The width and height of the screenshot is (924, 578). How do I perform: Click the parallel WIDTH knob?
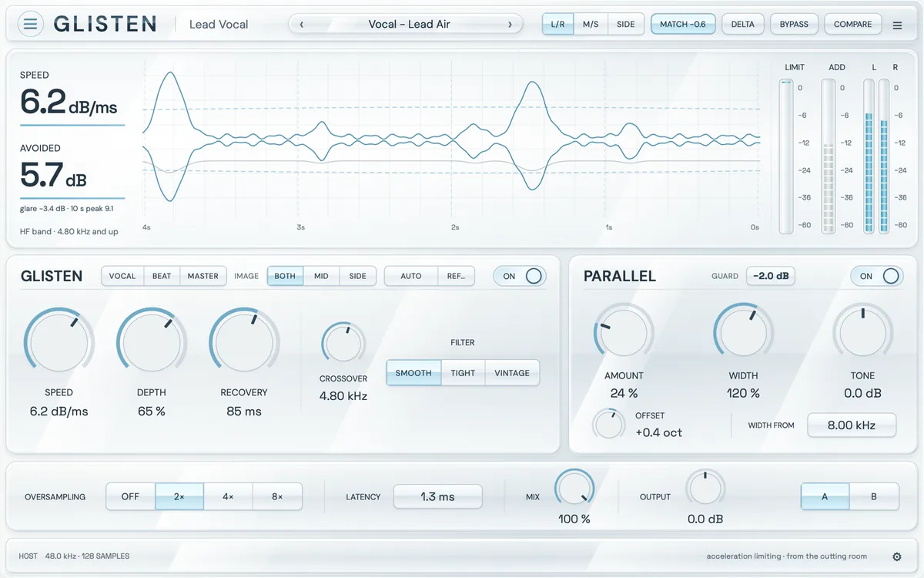tap(744, 332)
